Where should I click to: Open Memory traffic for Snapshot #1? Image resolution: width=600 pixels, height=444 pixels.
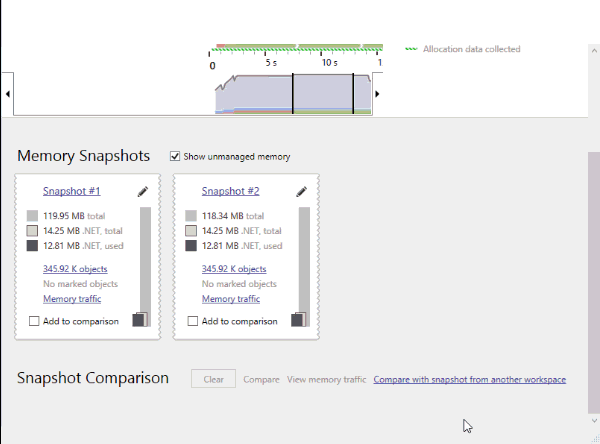tap(72, 299)
